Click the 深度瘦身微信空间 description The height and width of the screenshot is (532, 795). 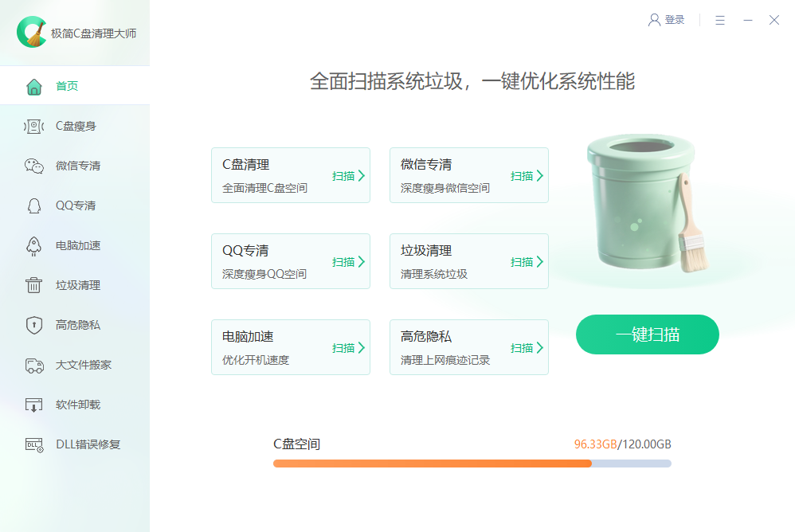[x=445, y=188]
